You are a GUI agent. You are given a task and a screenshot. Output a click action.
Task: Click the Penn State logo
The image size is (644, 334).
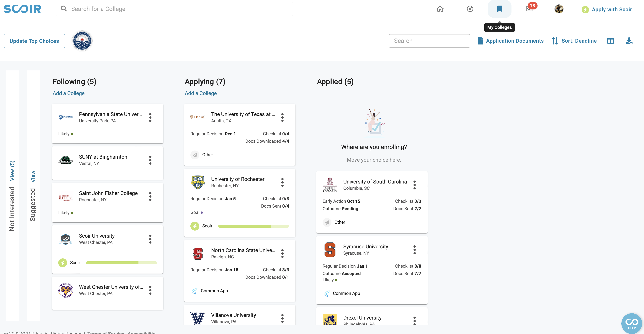(66, 117)
